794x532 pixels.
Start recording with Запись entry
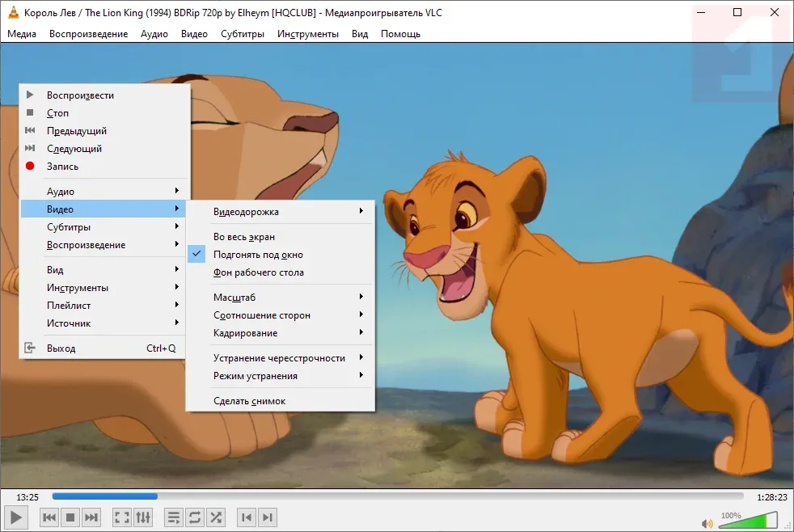[104, 166]
